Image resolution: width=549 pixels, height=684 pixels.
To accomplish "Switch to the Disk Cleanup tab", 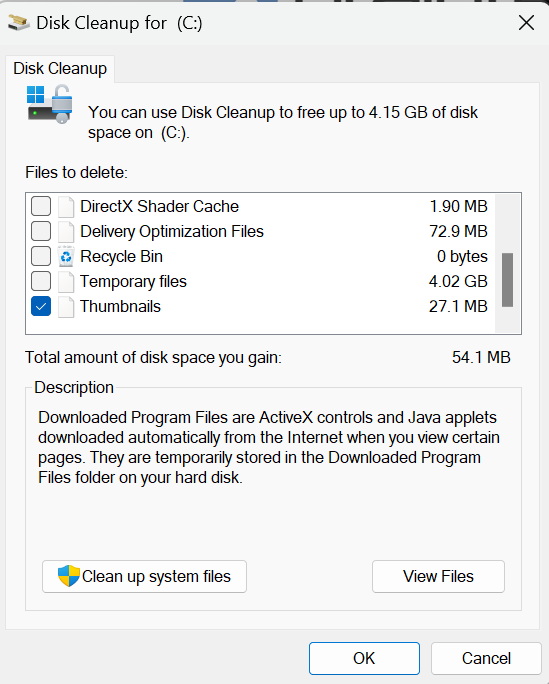I will pos(60,68).
